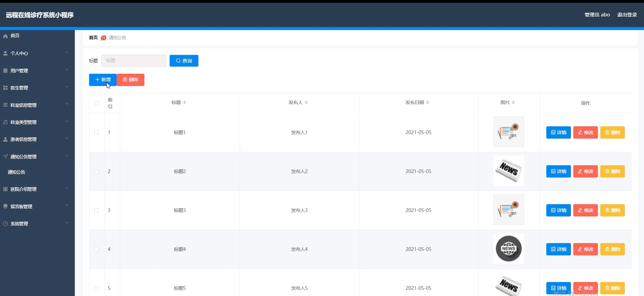Sort by 标题 column arrows
The image size is (644, 296).
tap(184, 102)
